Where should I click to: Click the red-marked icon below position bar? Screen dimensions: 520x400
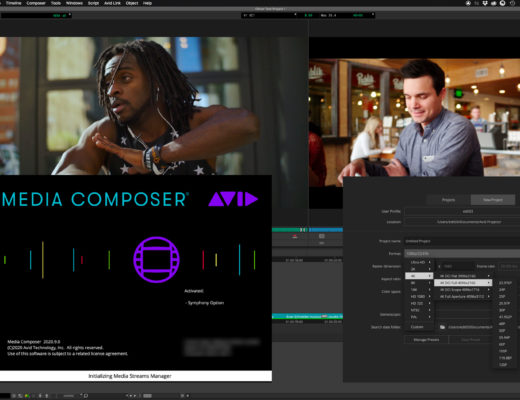coord(295,237)
